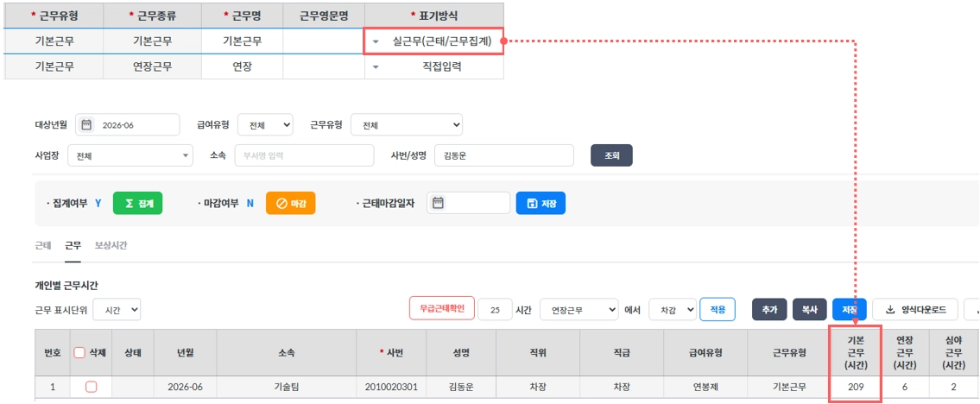The image size is (980, 404).
Task: Click the 조회 search button
Action: (612, 156)
